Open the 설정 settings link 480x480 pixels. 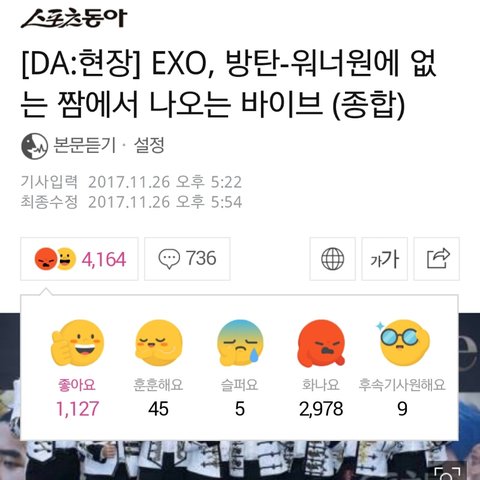149,146
